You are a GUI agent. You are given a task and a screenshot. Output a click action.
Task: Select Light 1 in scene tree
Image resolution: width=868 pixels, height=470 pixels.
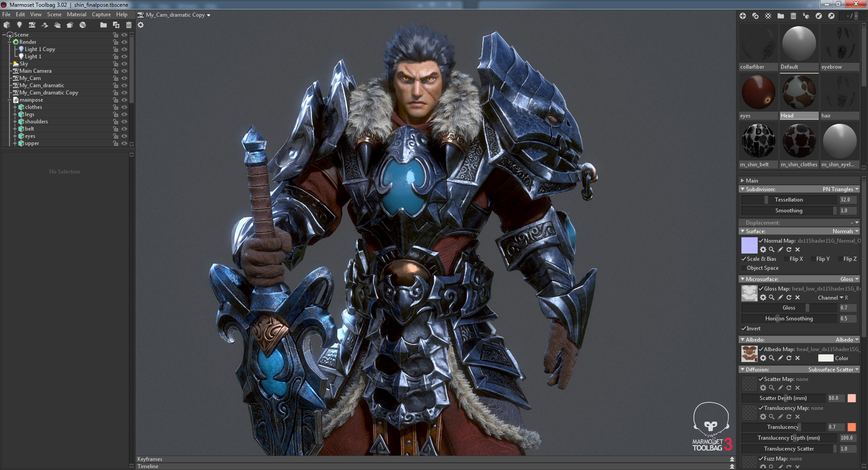(x=33, y=56)
